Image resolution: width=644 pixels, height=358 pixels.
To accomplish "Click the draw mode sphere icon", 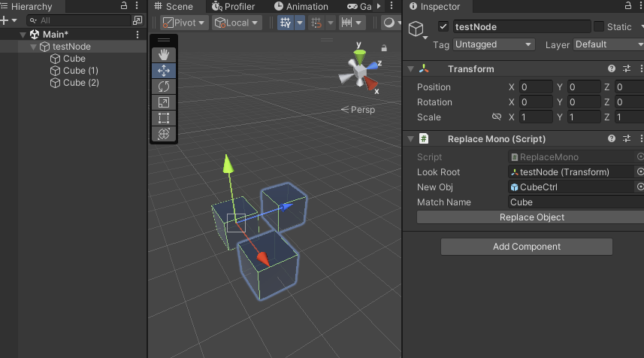I will coord(389,23).
